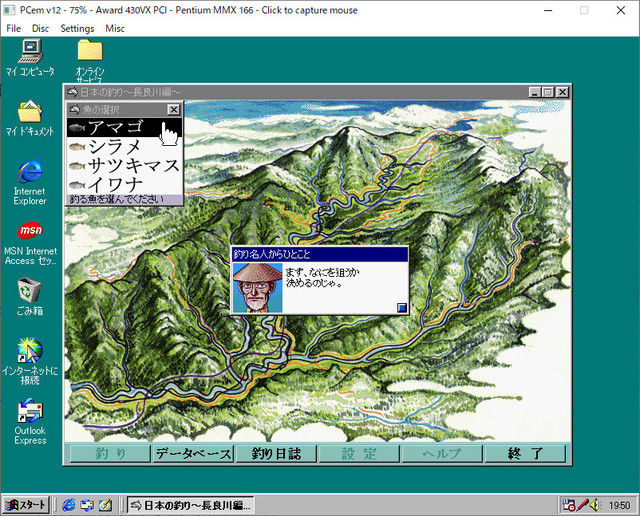Click the fish icon beside シラメ
This screenshot has height=516, width=640.
(x=77, y=147)
